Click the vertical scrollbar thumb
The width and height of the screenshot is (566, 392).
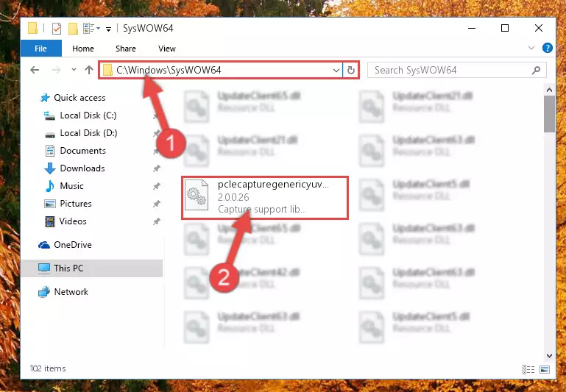pos(549,114)
